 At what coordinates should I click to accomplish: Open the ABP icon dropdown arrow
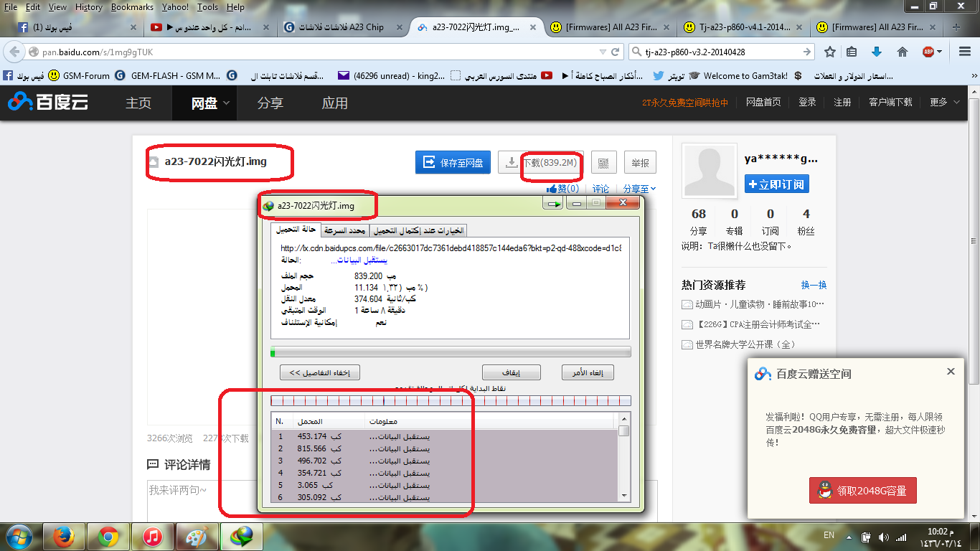(x=940, y=52)
